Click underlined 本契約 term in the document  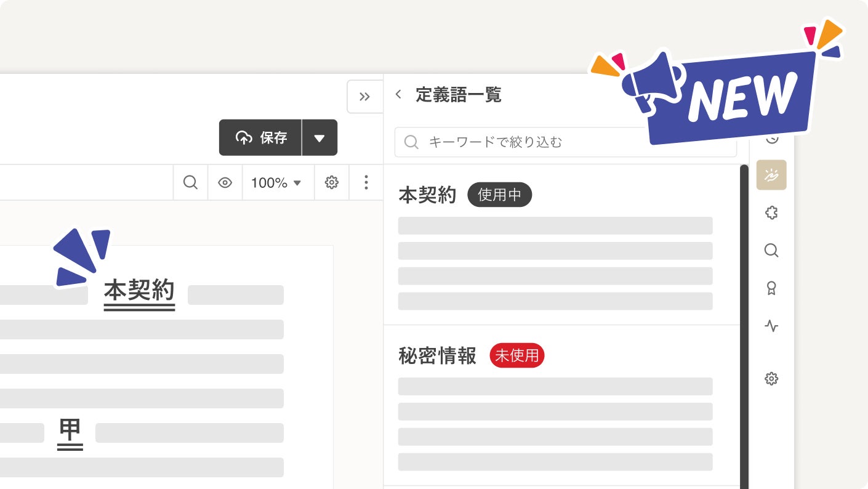point(139,291)
